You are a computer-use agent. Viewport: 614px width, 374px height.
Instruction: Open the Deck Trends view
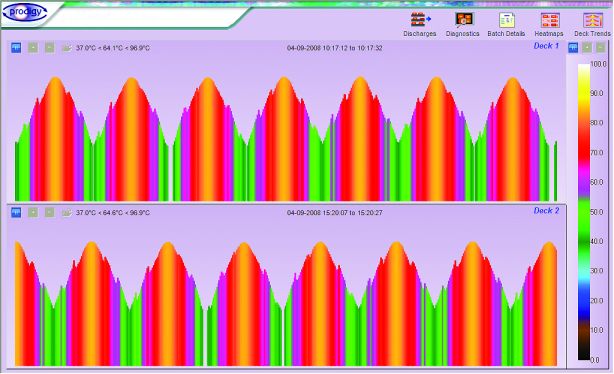click(x=592, y=24)
